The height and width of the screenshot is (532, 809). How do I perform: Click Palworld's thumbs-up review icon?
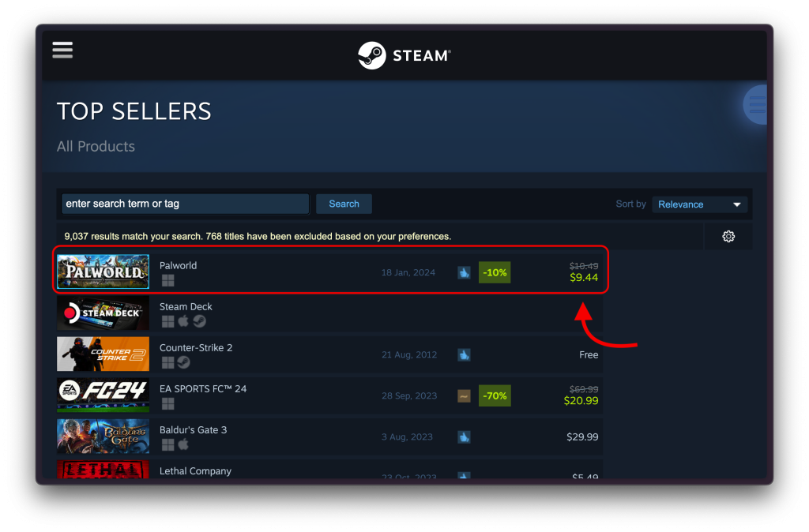464,272
